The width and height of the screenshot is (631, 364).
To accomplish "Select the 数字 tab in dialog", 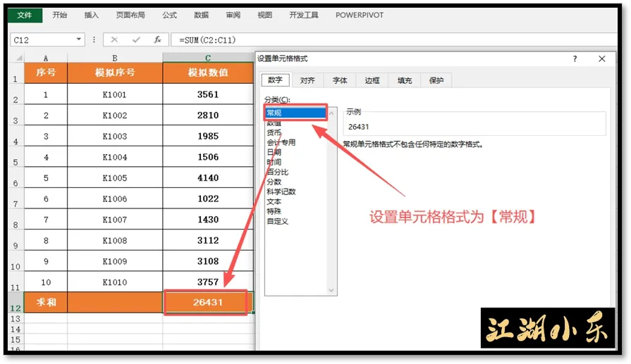I will click(275, 80).
